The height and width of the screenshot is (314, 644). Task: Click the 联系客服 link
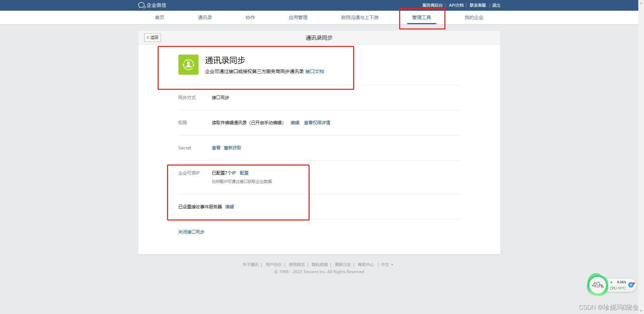(478, 5)
